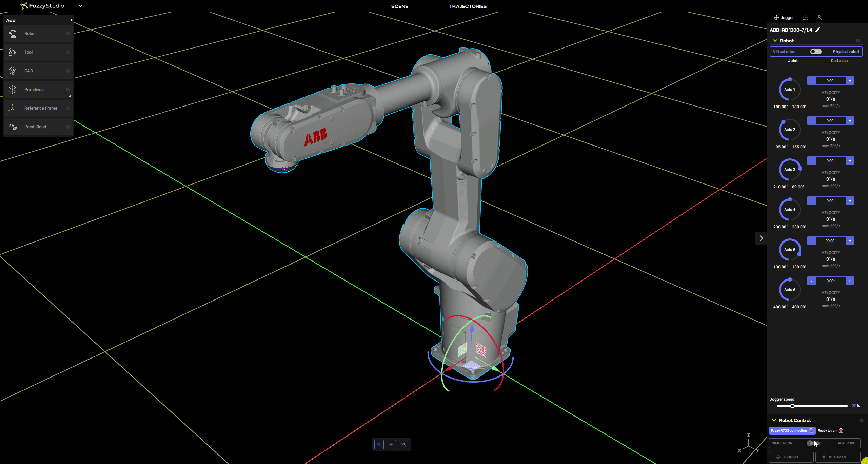Collapse the right side panel arrow
This screenshot has height=464, width=868.
(761, 238)
